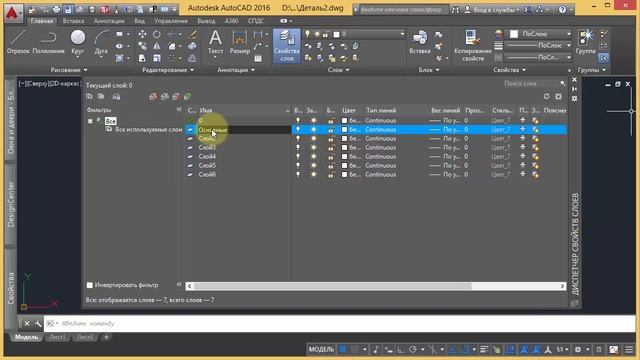Toggle grid display in status bar
This screenshot has height=360, width=640.
tap(343, 349)
